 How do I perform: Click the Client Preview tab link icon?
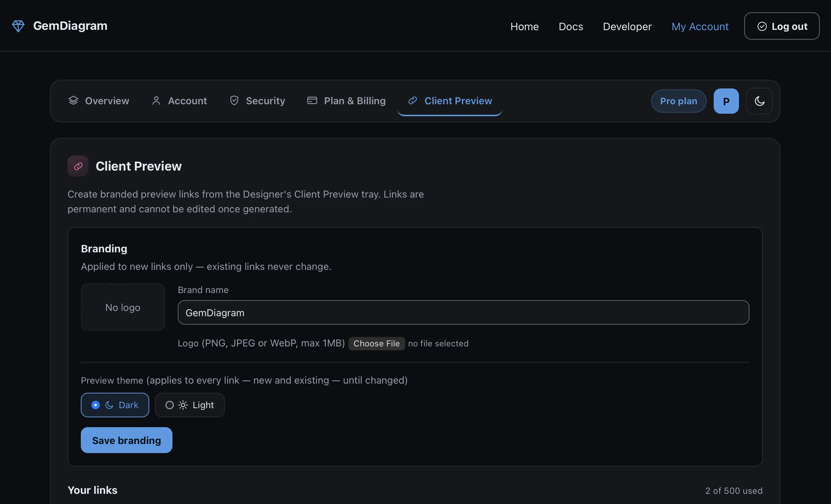(x=412, y=101)
